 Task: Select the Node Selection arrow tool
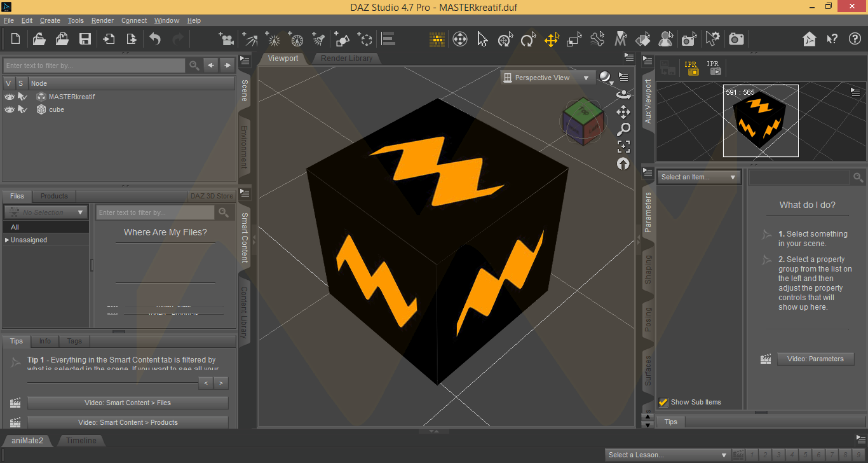click(x=482, y=39)
